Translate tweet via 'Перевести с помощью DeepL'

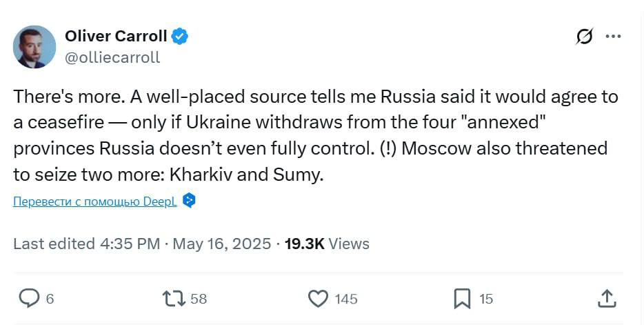pyautogui.click(x=95, y=201)
